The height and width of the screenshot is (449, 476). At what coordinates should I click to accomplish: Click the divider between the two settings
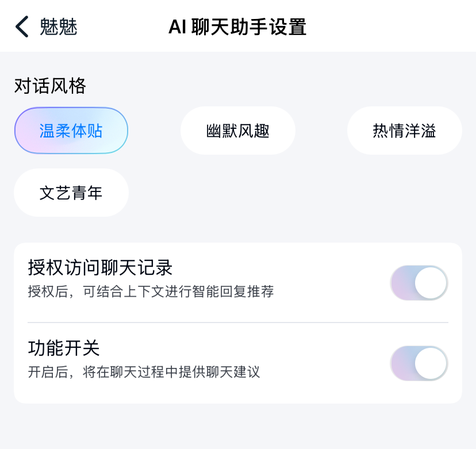pyautogui.click(x=238, y=323)
